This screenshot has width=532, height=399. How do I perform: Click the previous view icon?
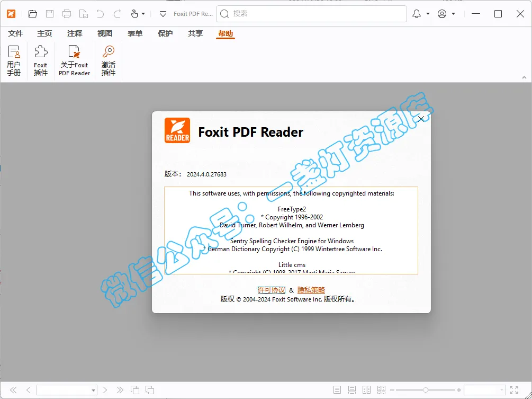(x=135, y=390)
